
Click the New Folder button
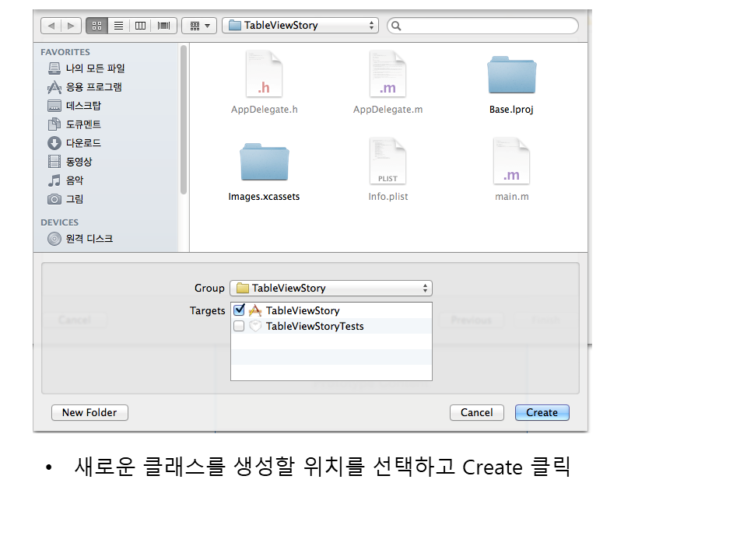(x=89, y=412)
